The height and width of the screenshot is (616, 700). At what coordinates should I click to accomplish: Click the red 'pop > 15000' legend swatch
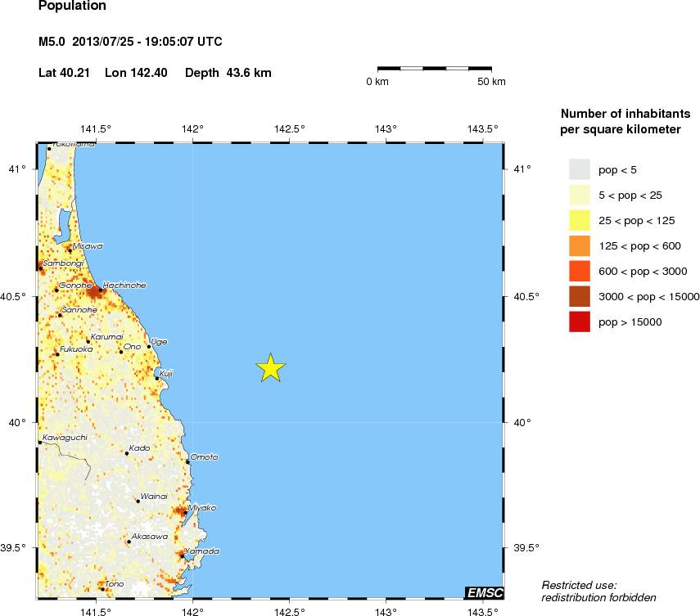(580, 322)
